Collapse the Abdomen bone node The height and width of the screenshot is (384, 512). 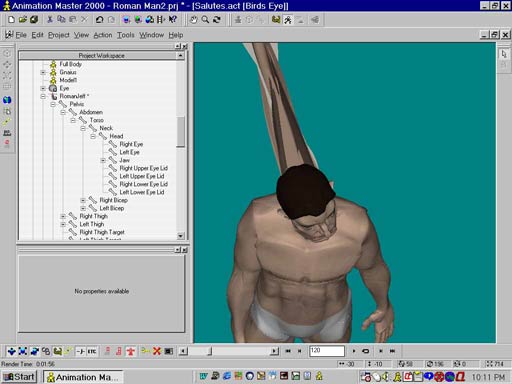[63, 112]
